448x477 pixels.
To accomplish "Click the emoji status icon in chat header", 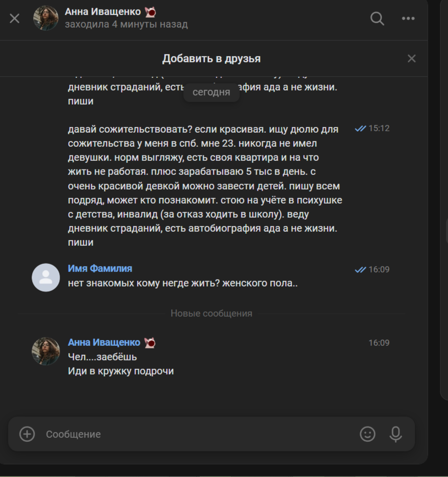I will (x=150, y=12).
